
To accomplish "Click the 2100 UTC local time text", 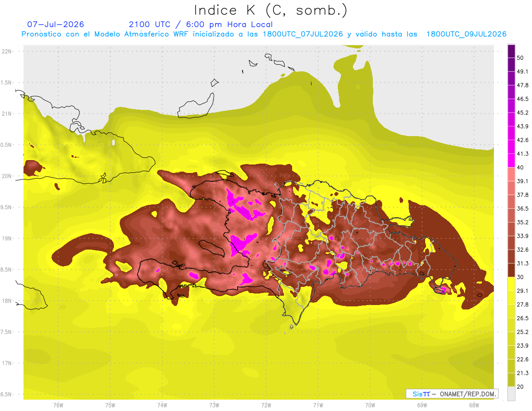I will coord(200,24).
